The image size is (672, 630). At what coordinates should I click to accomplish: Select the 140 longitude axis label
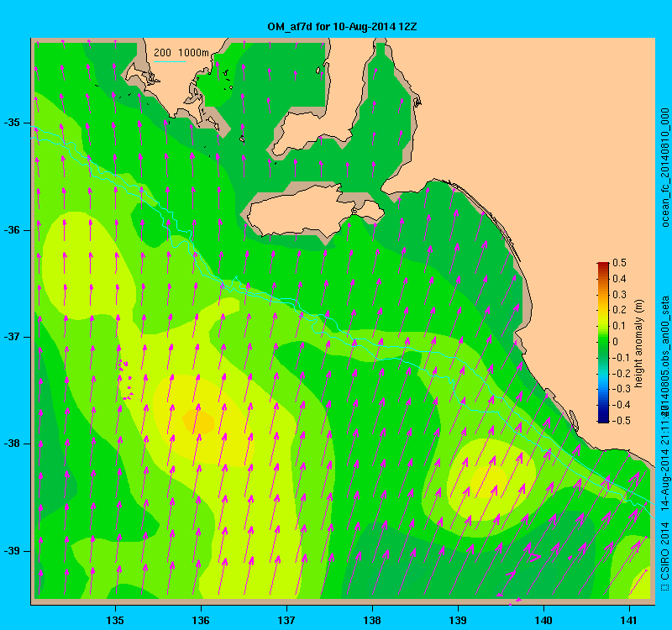(x=543, y=621)
